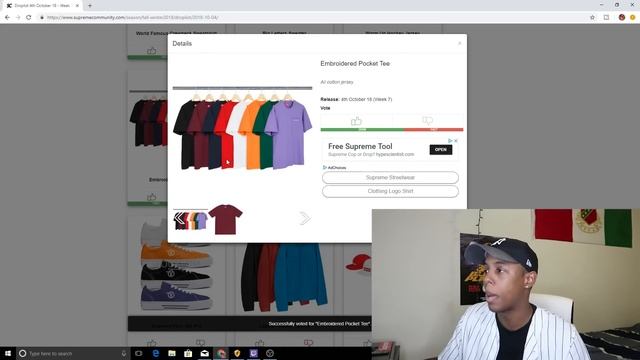640x360 pixels.
Task: Close the Droplist browser tab
Action: [77, 6]
